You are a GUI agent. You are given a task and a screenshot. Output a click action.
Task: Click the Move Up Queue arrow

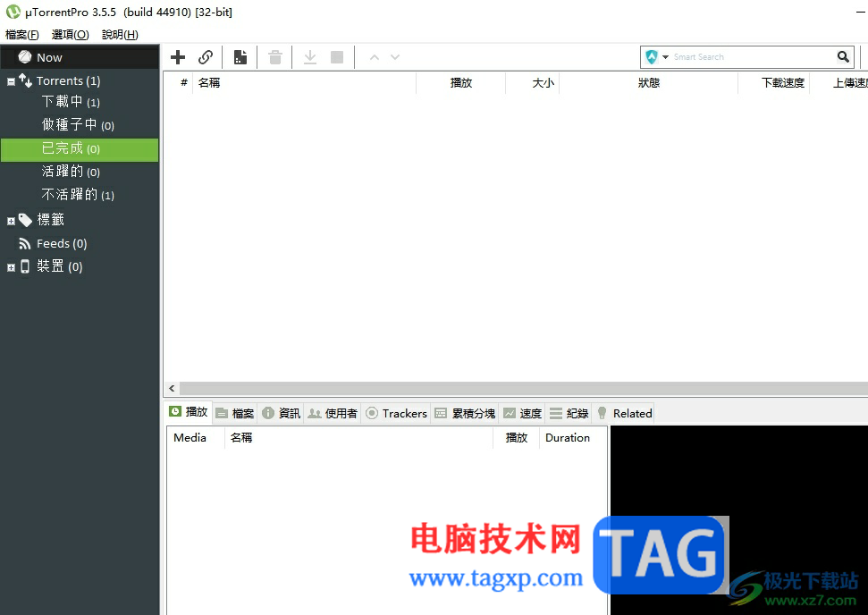375,57
